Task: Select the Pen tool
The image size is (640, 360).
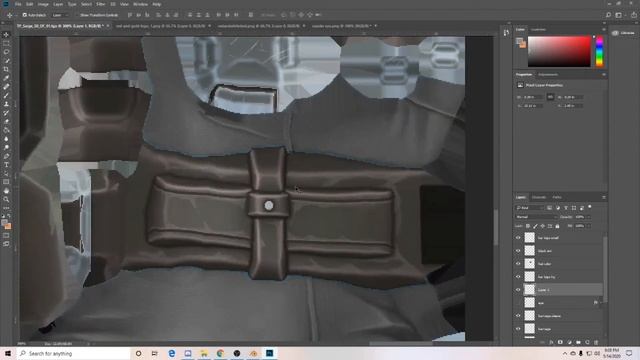Action: tap(6, 156)
